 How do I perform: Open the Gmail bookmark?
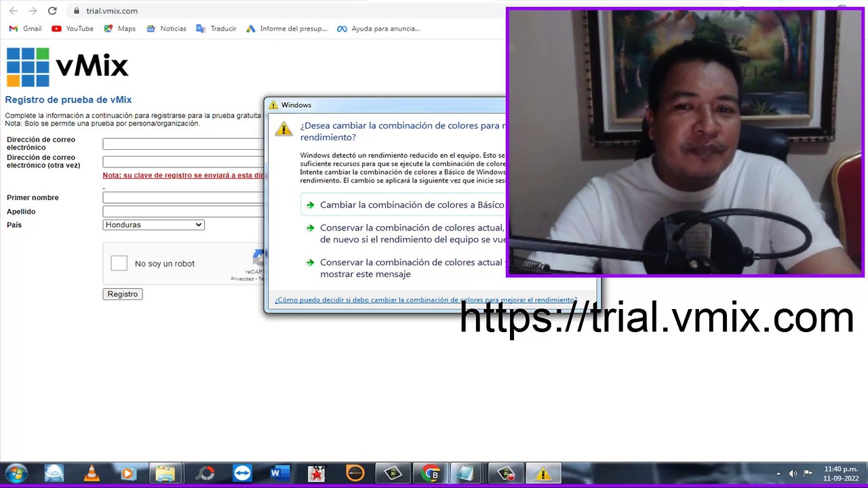coord(25,28)
